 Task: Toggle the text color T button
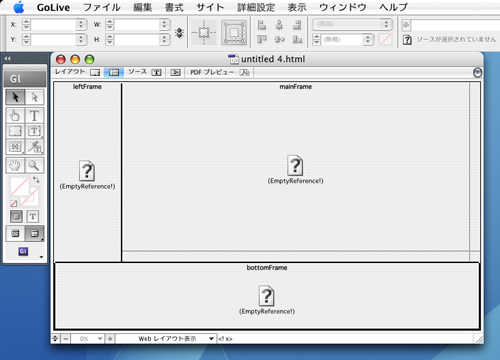33,217
